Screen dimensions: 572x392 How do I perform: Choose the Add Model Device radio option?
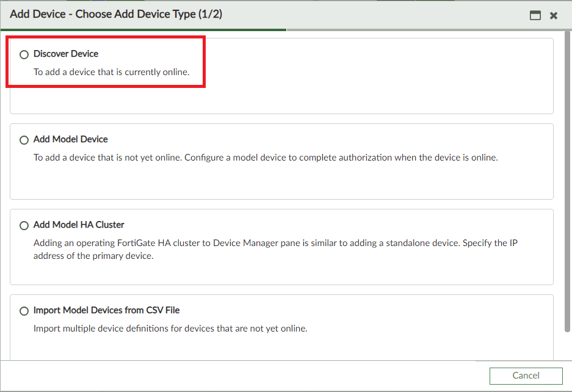[x=24, y=140]
